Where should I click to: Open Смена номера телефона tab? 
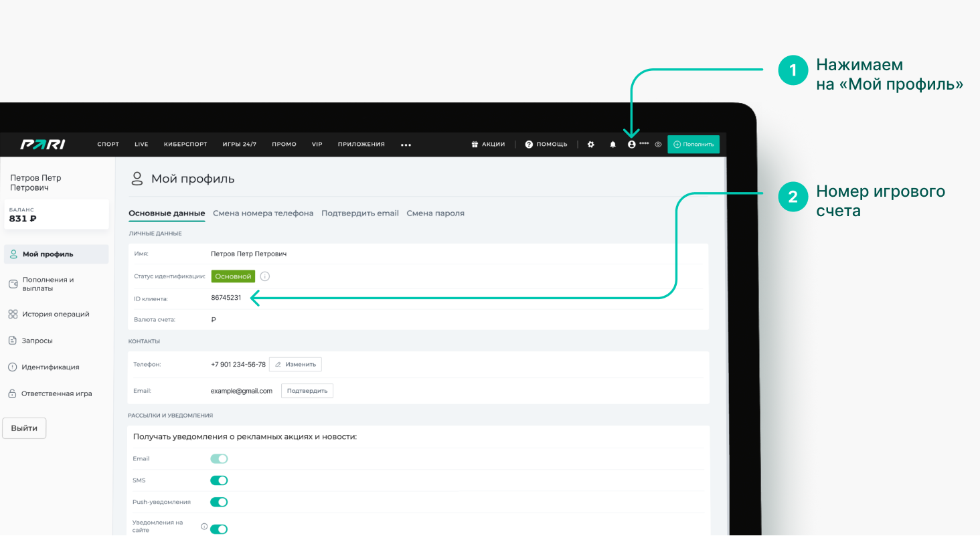click(x=263, y=213)
